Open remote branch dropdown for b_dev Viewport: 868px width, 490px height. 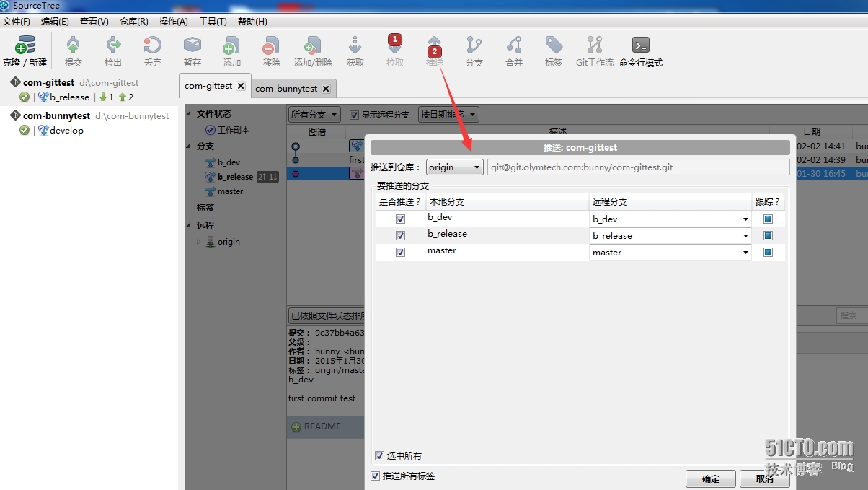[x=670, y=219]
